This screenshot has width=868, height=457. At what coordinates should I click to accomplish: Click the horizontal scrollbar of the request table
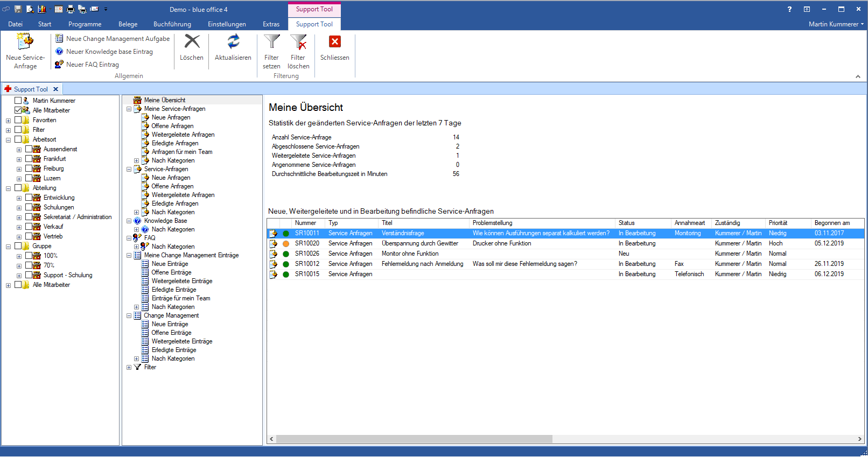[414, 439]
